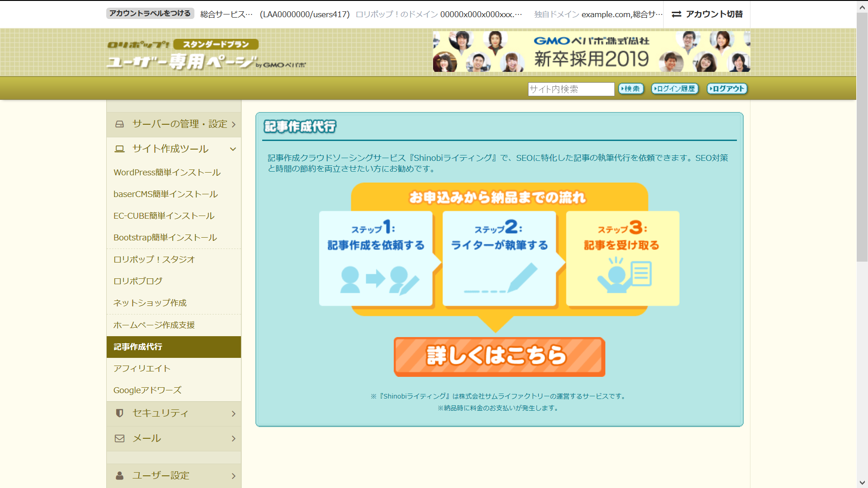Viewport: 868px width, 488px height.
Task: Select the アフィリエイト sidebar item
Action: pos(142,369)
